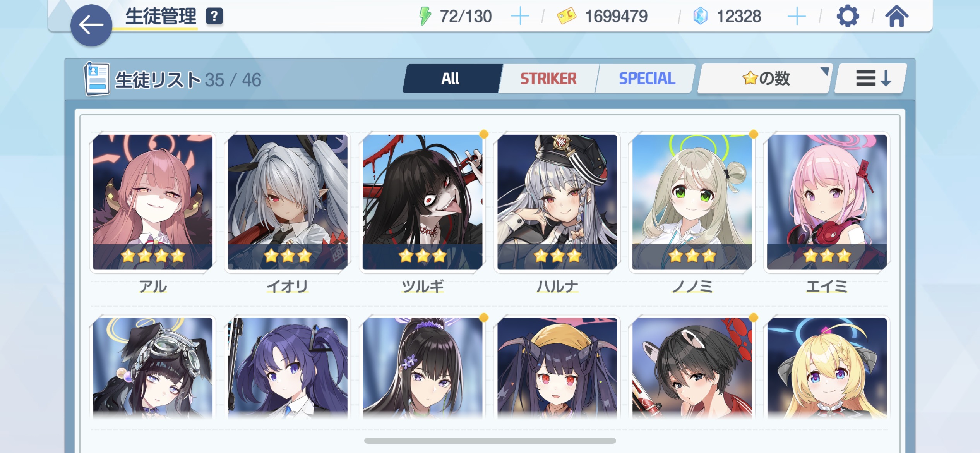Viewport: 980px width, 453px height.
Task: Open ノノミ student card
Action: point(692,202)
